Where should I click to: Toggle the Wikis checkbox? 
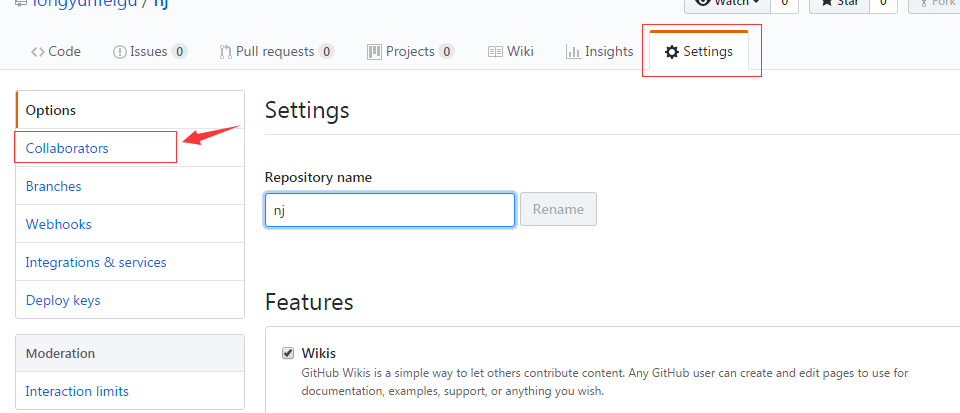coord(288,353)
